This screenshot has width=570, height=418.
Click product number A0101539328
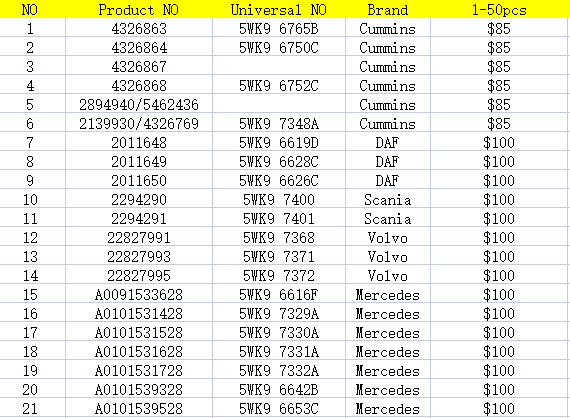139,389
